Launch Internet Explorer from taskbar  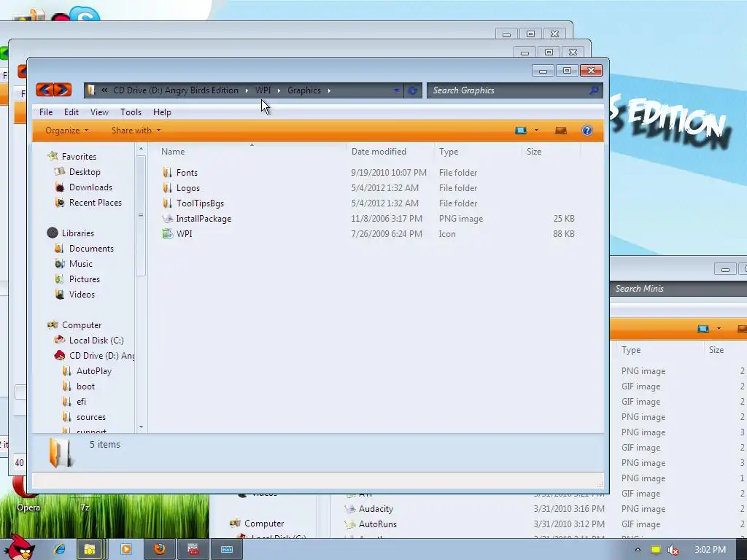tap(60, 550)
